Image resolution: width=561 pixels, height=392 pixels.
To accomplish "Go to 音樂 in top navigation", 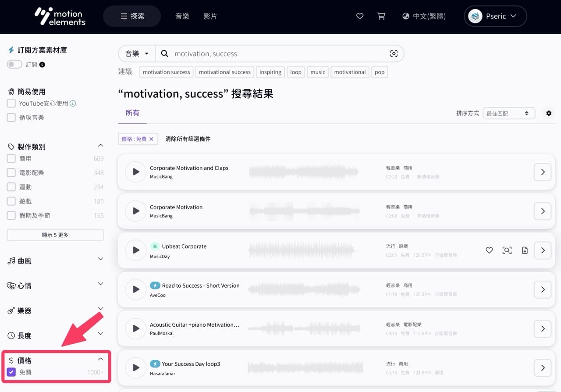I will [x=182, y=16].
